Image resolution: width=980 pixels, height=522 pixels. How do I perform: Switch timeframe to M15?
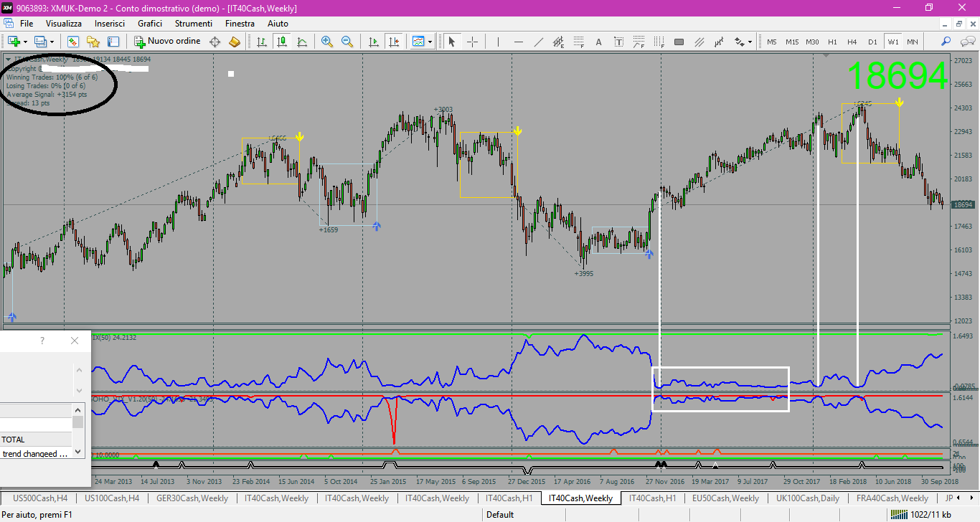click(792, 42)
